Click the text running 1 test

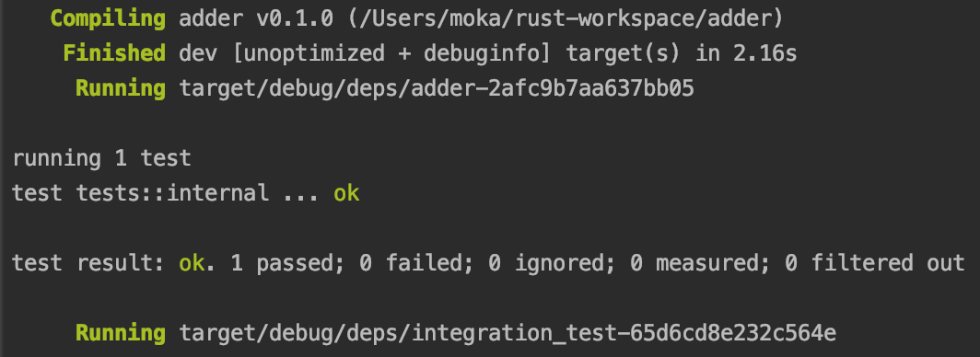101,158
